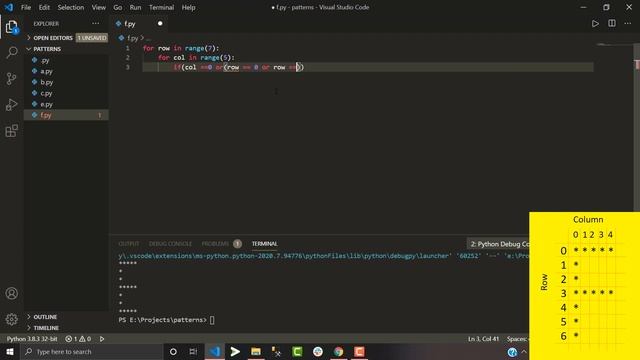Open Cortana circle in taskbar

(173, 351)
